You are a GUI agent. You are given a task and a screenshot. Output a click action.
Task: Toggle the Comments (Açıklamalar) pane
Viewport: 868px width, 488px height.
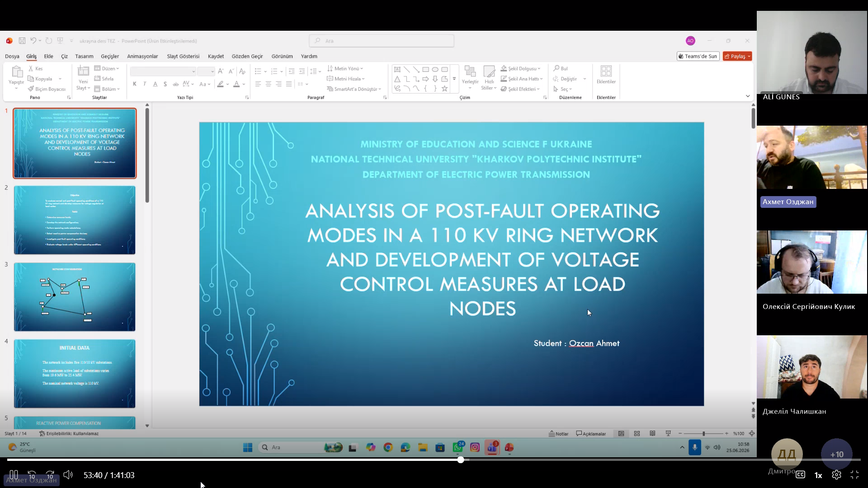click(591, 433)
